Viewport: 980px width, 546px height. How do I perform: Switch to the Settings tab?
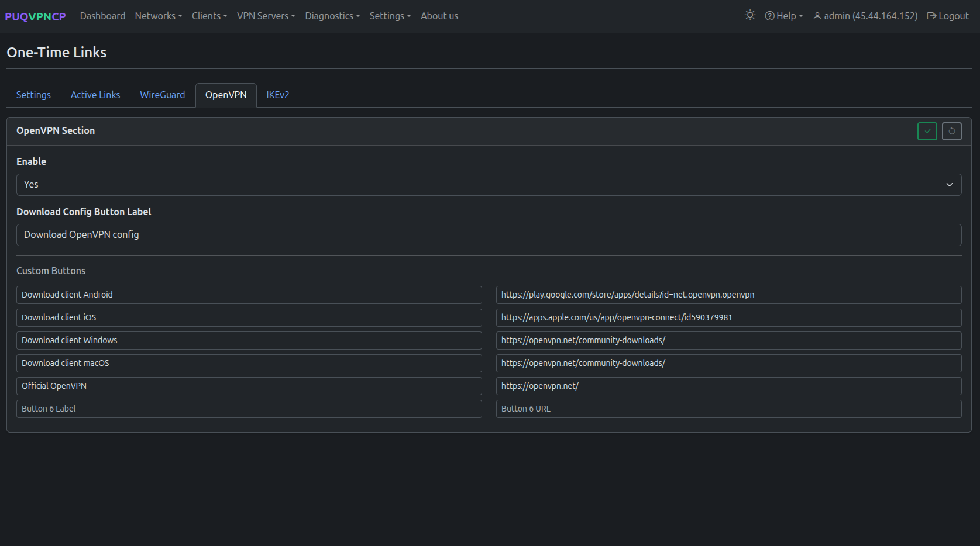[x=33, y=95]
